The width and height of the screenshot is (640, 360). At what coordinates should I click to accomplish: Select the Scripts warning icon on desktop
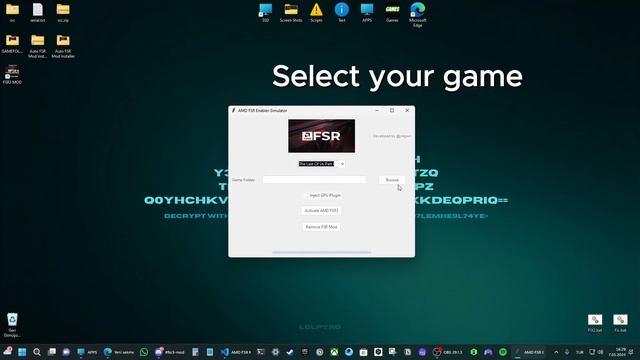[316, 12]
